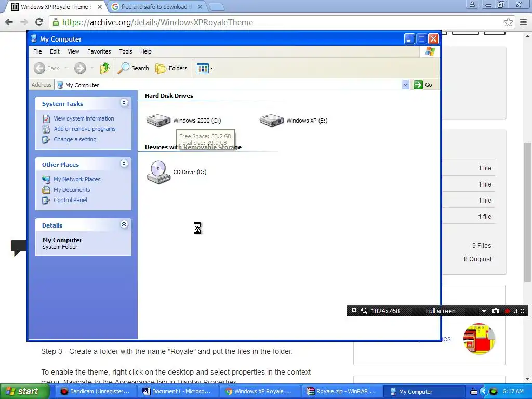Click View system information link
The width and height of the screenshot is (532, 399).
click(84, 118)
